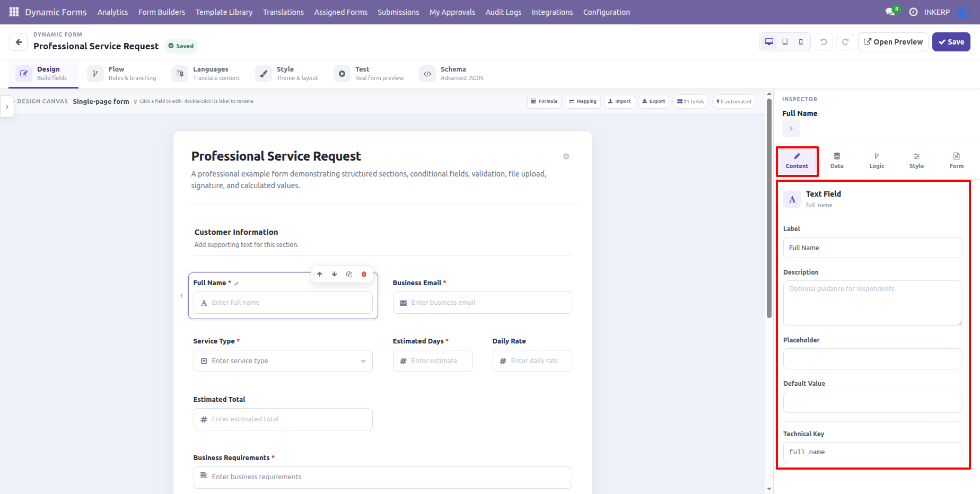Expand the left sidebar panel
This screenshot has width=980, height=494.
(7, 107)
